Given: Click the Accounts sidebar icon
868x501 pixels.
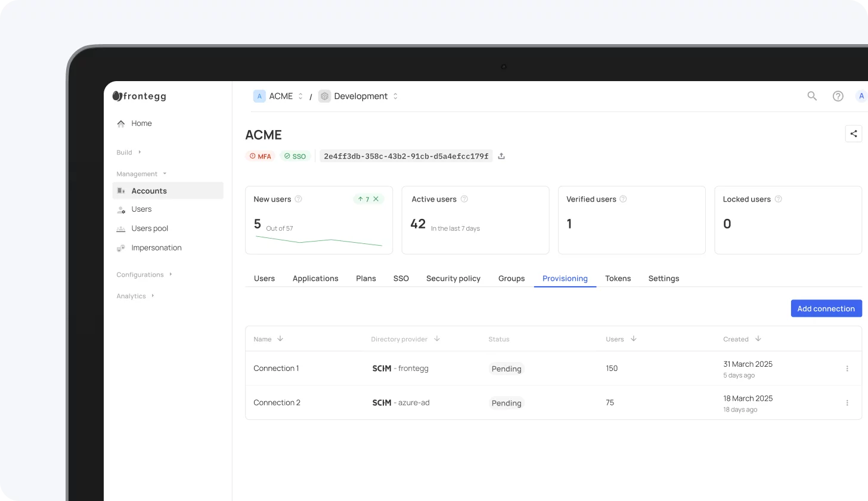Looking at the screenshot, I should pos(121,191).
